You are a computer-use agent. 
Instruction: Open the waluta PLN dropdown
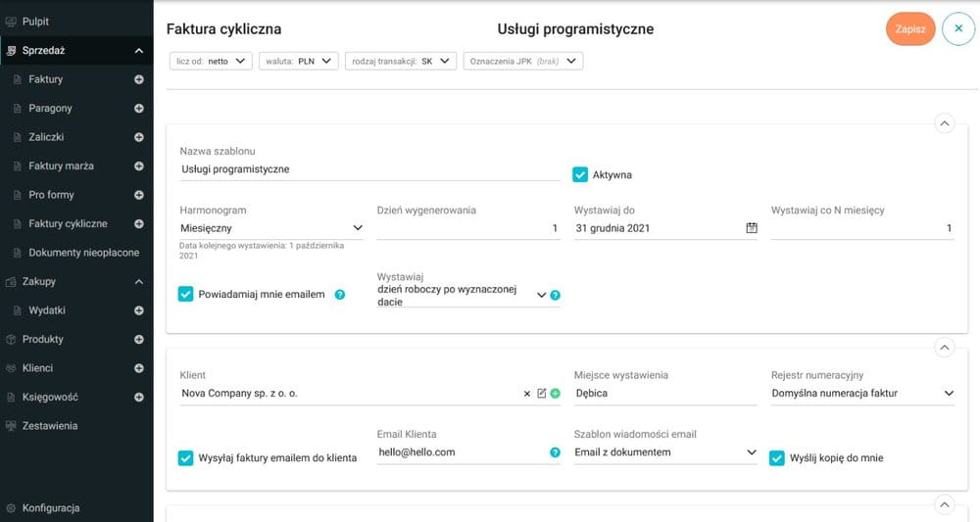pos(299,61)
